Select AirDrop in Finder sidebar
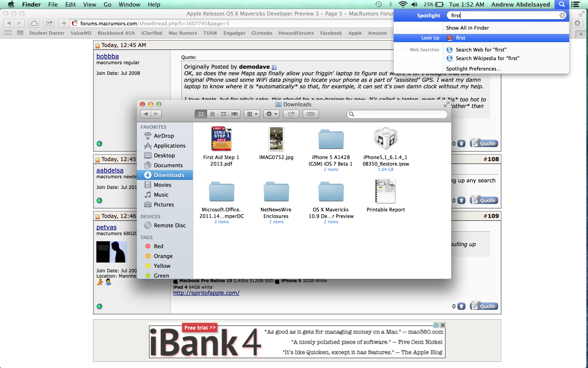This screenshot has height=368, width=588. (165, 136)
